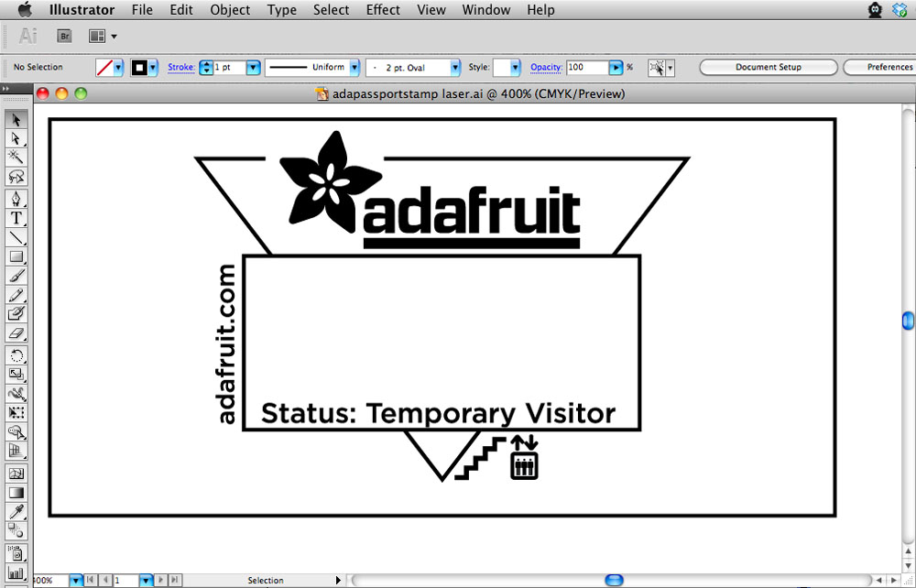Open the Stroke color dropdown arrow
Screen dimensions: 916x588
[x=153, y=68]
